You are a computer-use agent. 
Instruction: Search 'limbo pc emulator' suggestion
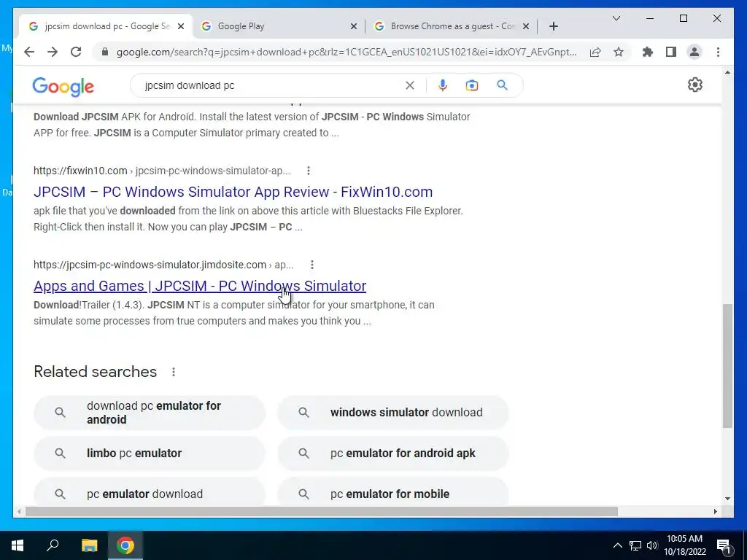pyautogui.click(x=149, y=454)
